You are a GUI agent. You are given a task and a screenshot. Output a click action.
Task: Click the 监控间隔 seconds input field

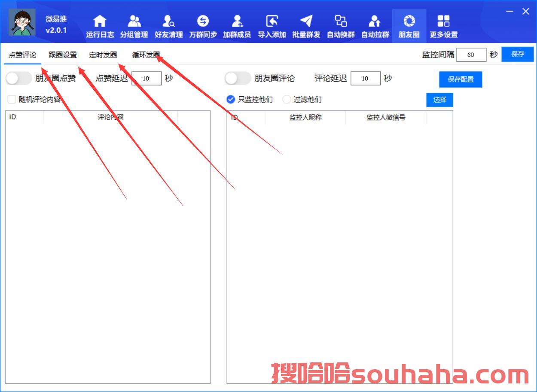(471, 55)
